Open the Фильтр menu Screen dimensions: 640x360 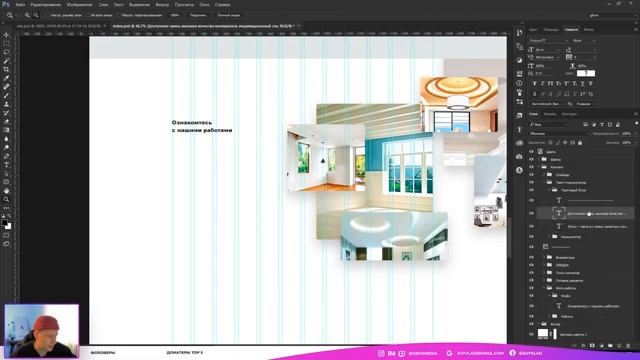162,4
